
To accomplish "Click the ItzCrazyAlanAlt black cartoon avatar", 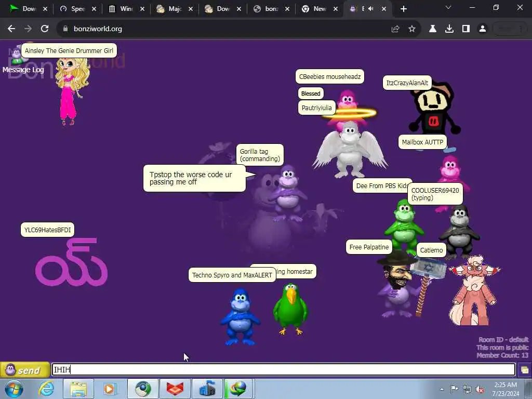I will (x=434, y=109).
